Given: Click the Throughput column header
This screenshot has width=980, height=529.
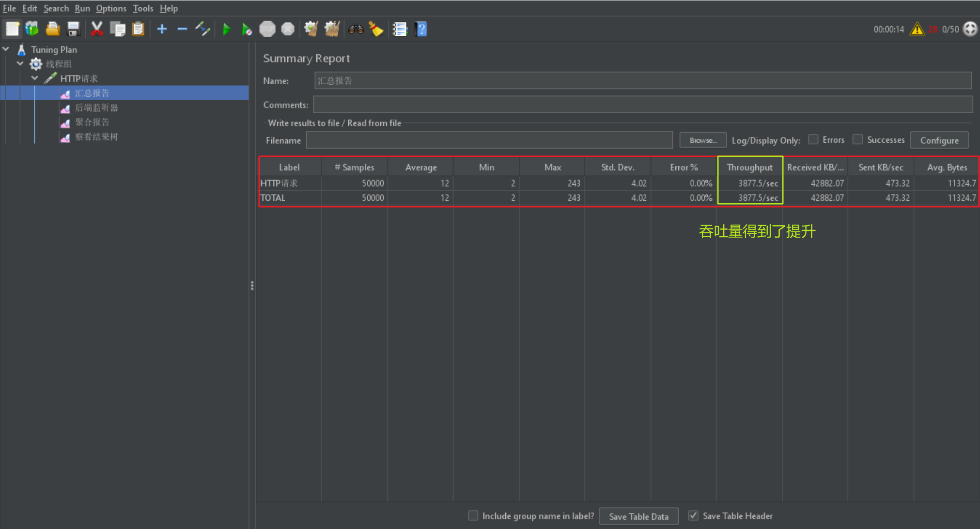Looking at the screenshot, I should [749, 167].
